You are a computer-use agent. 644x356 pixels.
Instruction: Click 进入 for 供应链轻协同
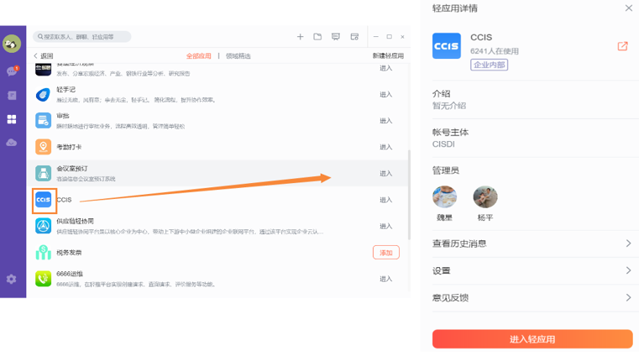tap(385, 226)
